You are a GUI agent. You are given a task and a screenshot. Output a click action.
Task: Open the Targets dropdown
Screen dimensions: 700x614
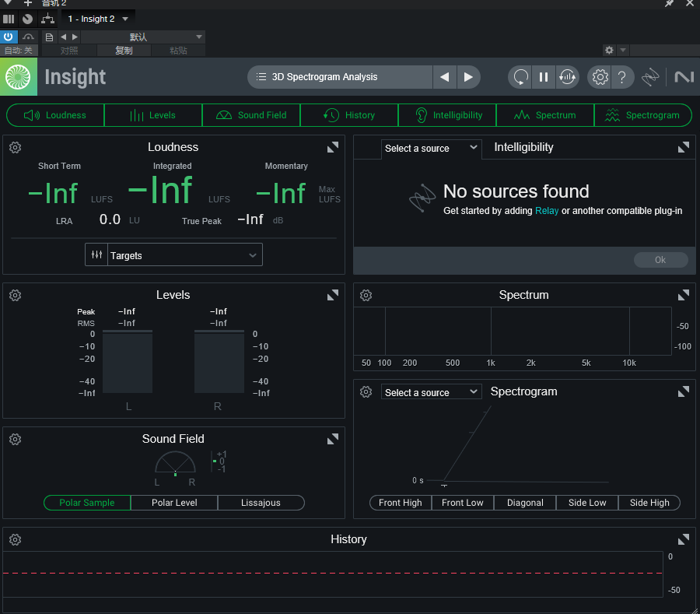173,255
